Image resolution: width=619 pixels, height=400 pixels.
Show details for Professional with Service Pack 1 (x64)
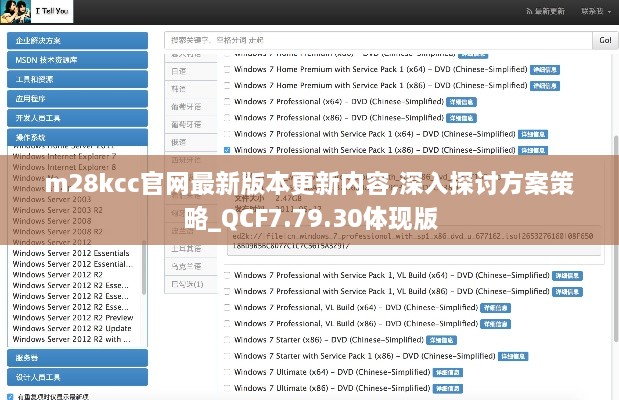coord(533,135)
